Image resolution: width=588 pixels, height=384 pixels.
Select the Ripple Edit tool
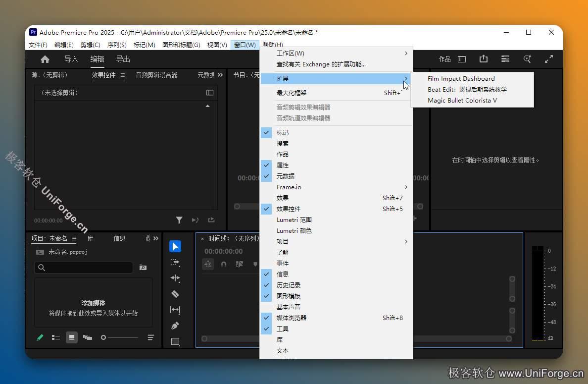(x=175, y=278)
